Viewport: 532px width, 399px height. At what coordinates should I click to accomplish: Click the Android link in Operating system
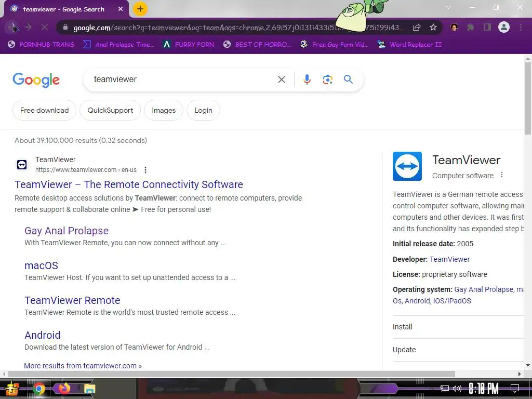(417, 301)
